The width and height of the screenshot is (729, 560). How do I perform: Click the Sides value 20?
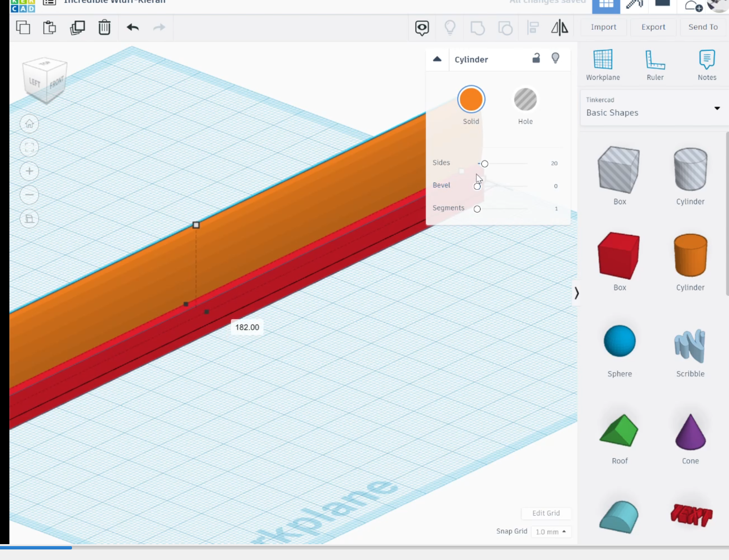[554, 163]
